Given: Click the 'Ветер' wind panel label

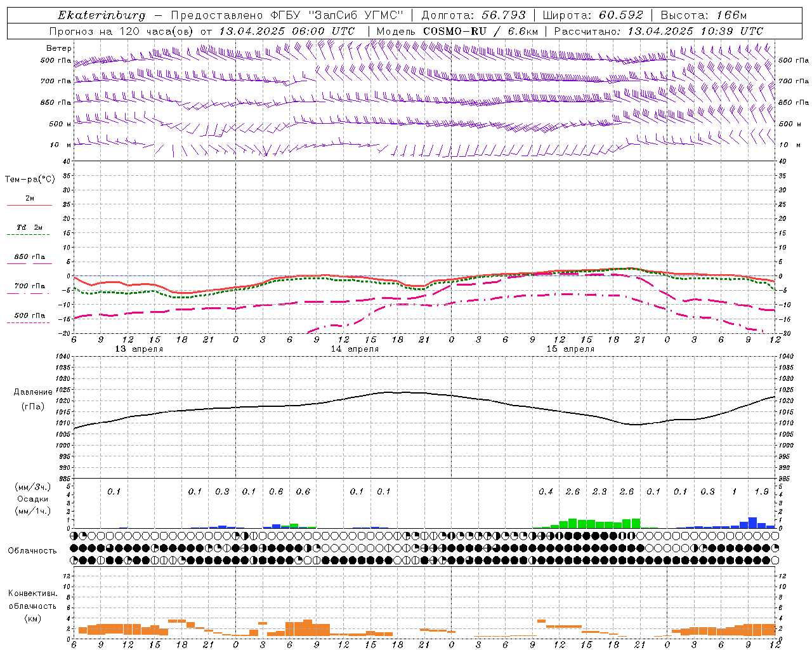Looking at the screenshot, I should (x=58, y=48).
